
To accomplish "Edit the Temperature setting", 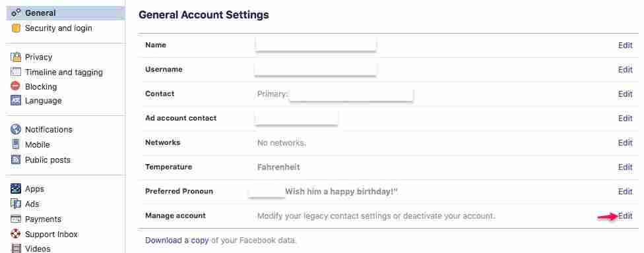I will (625, 167).
